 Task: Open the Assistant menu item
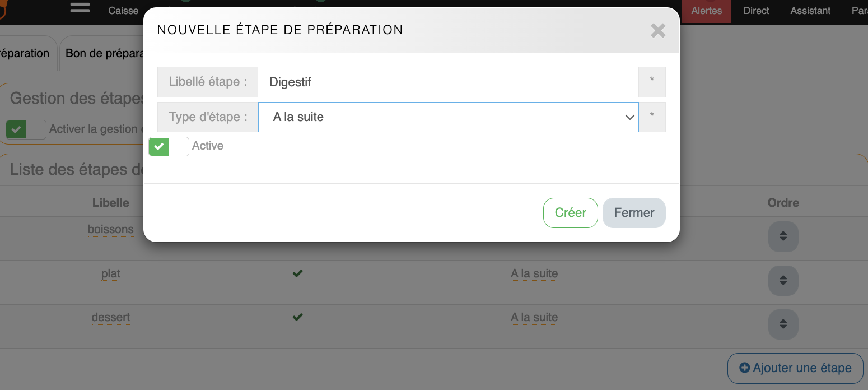point(810,11)
